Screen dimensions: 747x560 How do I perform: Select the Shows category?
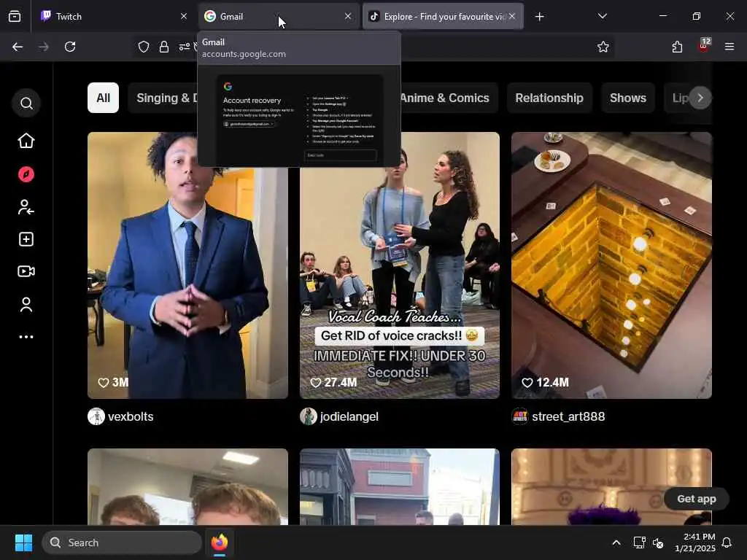coord(628,98)
